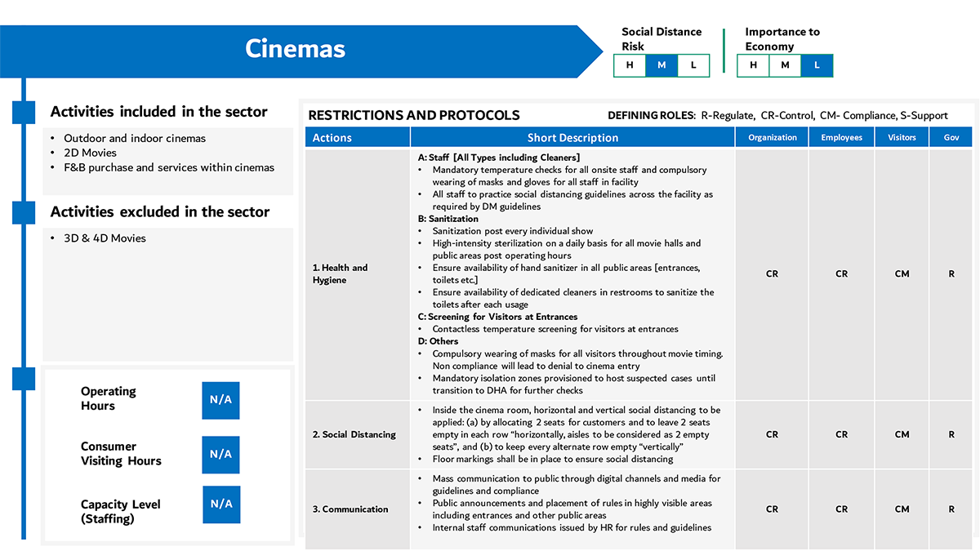This screenshot has height=551, width=980.
Task: Click the Actions column header
Action: coord(358,137)
